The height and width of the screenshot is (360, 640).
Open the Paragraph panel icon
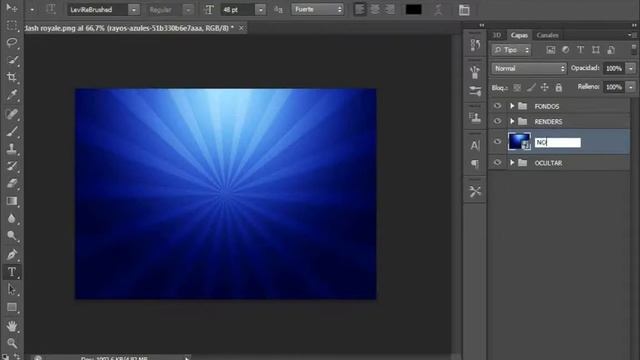[475, 164]
